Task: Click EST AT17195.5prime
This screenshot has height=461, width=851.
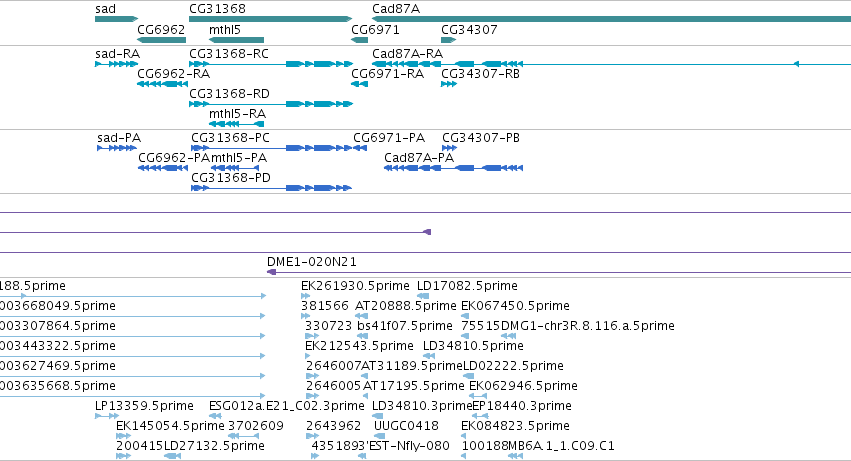Action: click(x=414, y=386)
